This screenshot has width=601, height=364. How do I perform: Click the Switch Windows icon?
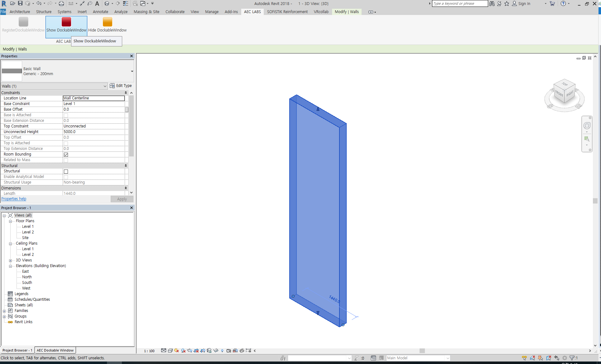[x=143, y=3]
